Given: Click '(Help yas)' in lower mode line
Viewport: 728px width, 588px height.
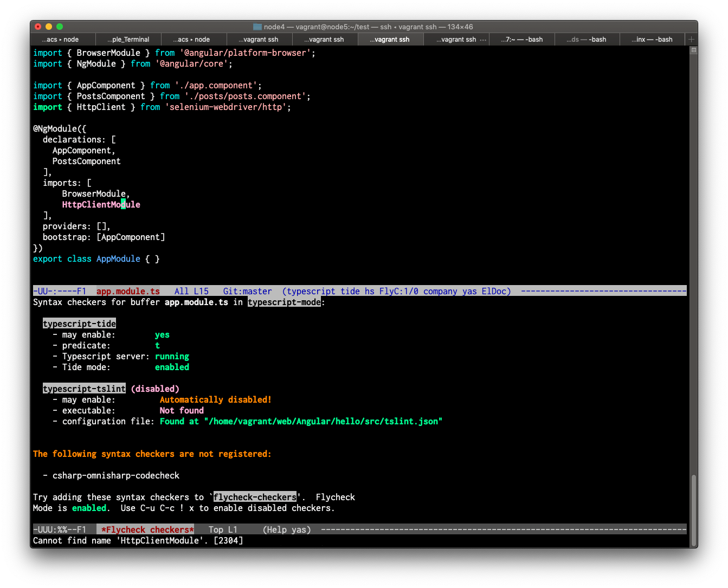Looking at the screenshot, I should coord(287,530).
